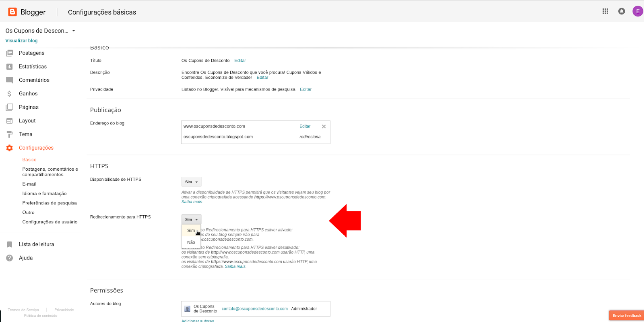644x322 pixels.
Task: Click the Blogger logo icon
Action: 12,12
